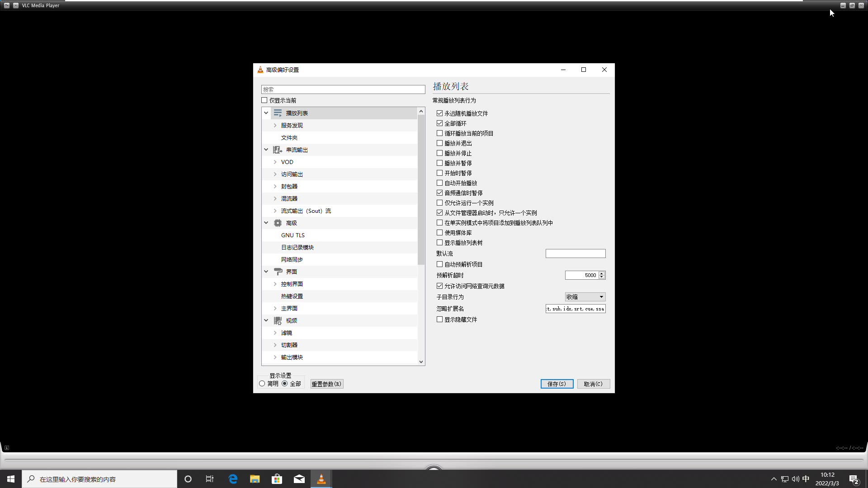Image resolution: width=868 pixels, height=488 pixels.
Task: Click the IME language indicator 中
Action: (x=806, y=479)
